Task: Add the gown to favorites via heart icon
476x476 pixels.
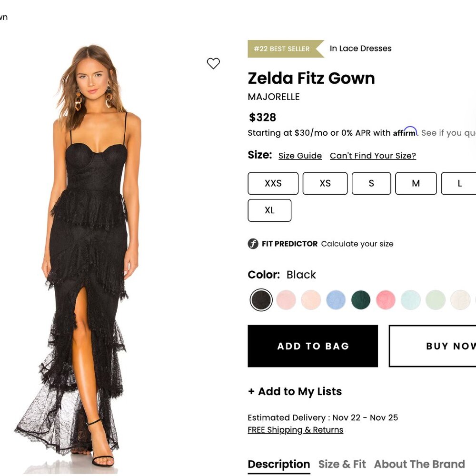Action: (213, 63)
